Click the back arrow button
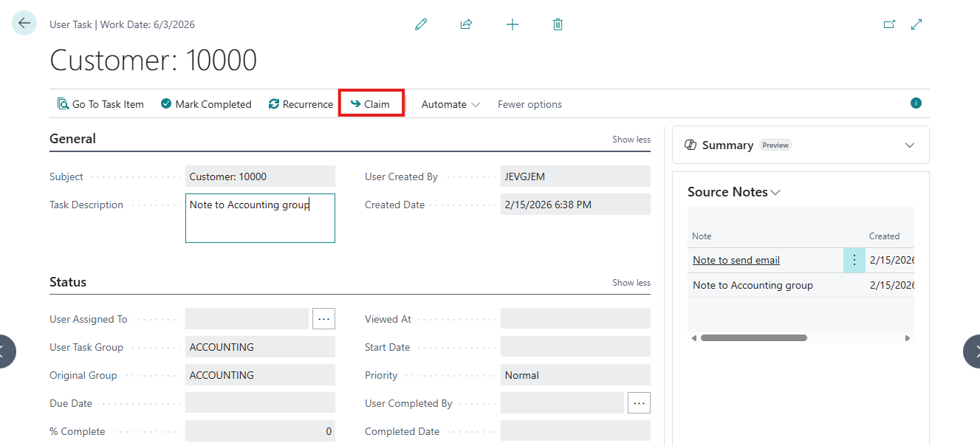The image size is (980, 446). (24, 24)
